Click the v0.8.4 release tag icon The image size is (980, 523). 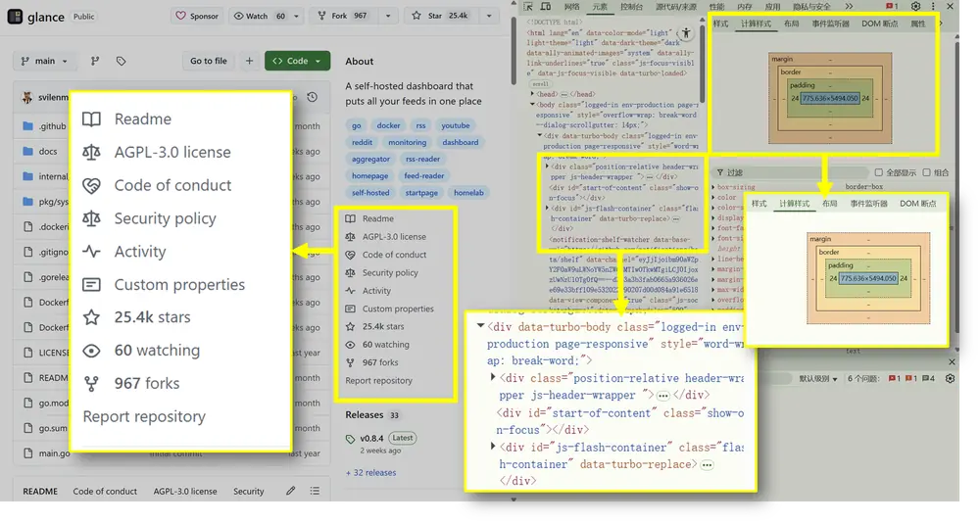350,439
